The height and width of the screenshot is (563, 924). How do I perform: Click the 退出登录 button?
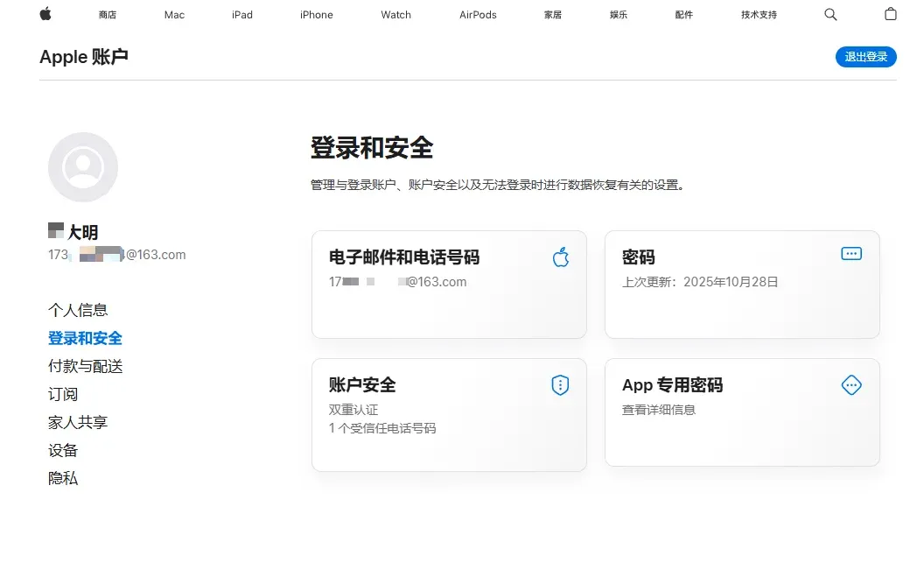click(x=865, y=56)
